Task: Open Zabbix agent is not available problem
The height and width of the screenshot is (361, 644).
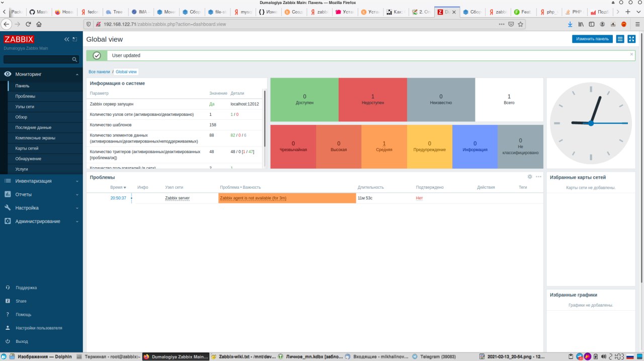Action: (253, 198)
